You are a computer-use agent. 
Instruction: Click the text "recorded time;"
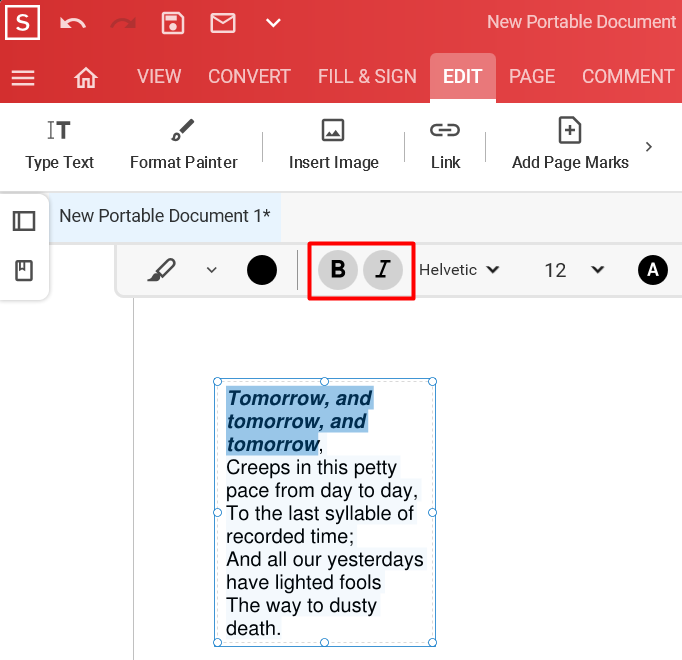point(291,536)
